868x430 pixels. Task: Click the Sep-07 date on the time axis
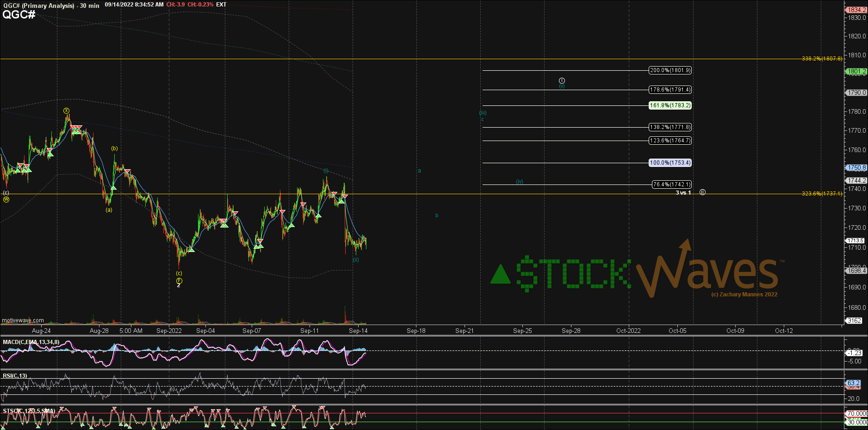coord(252,331)
